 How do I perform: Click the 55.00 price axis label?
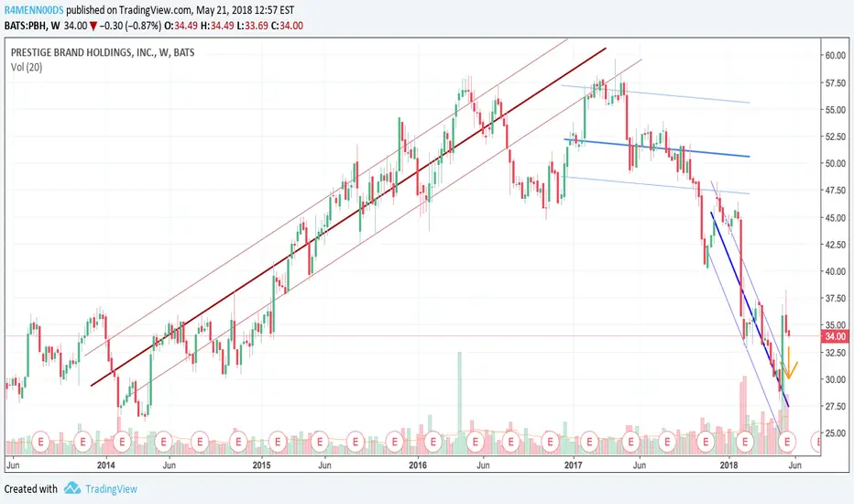(x=835, y=110)
